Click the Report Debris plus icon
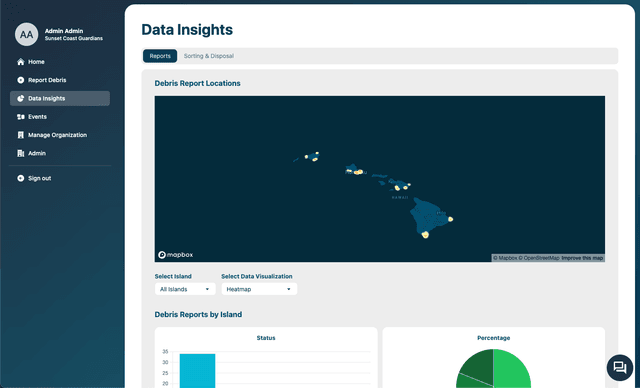The width and height of the screenshot is (640, 388). (21, 80)
